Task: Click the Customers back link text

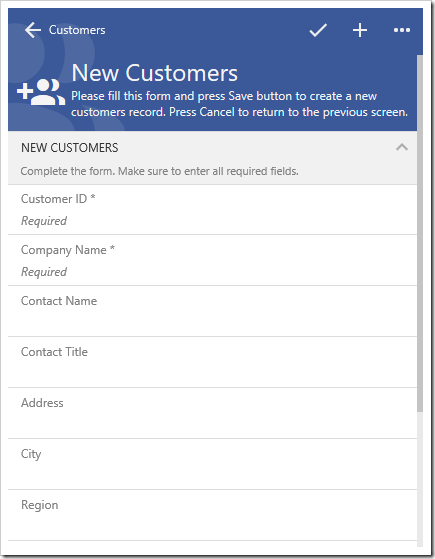Action: click(77, 30)
